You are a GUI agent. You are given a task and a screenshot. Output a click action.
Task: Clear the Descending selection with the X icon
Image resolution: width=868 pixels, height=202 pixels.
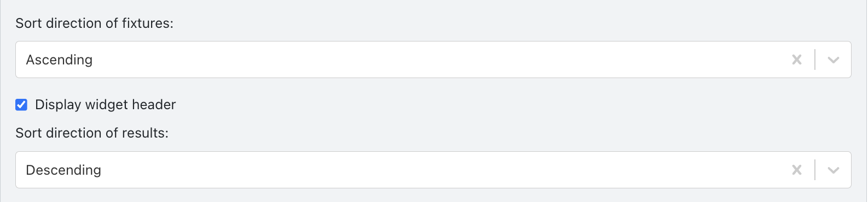coord(797,170)
